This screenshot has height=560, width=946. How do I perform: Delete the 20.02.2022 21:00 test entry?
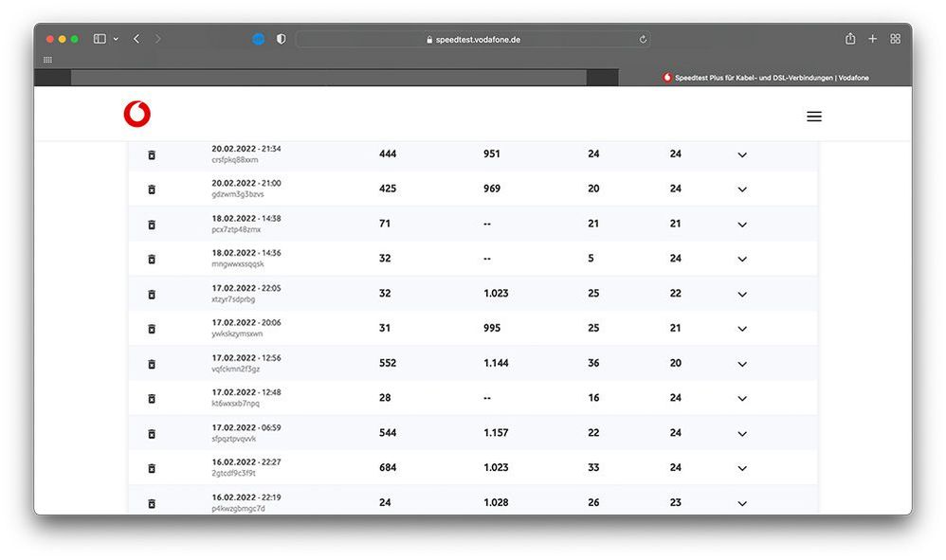(x=152, y=190)
